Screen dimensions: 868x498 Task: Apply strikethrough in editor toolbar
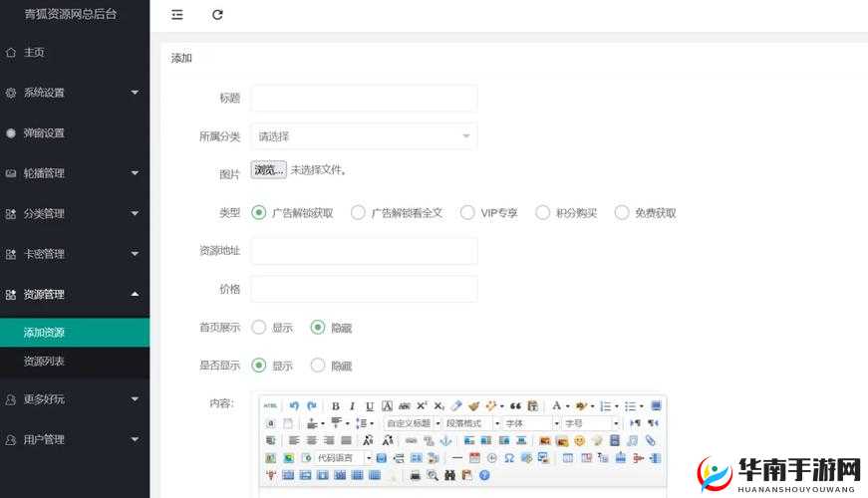[x=405, y=406]
